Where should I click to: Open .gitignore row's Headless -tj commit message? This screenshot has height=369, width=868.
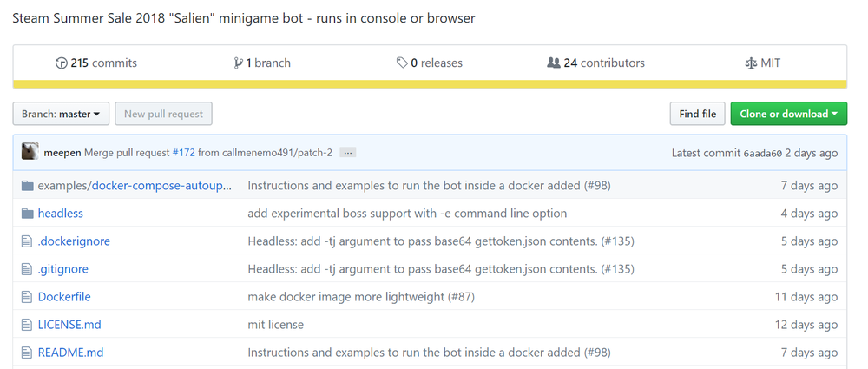(441, 268)
